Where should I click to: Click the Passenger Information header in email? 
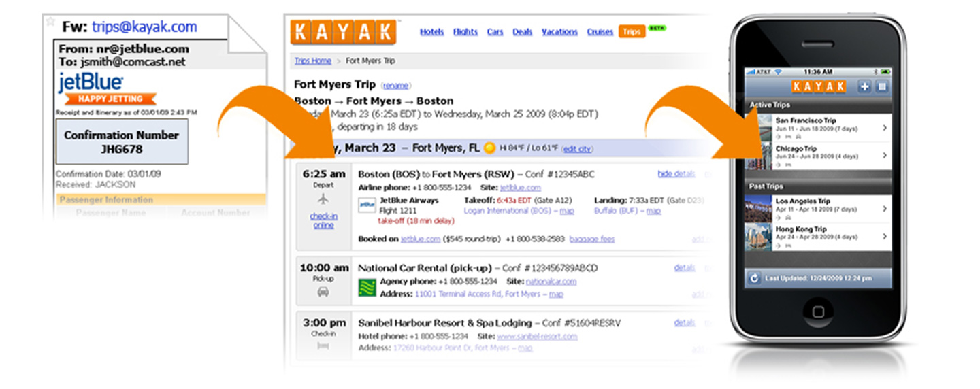point(105,200)
